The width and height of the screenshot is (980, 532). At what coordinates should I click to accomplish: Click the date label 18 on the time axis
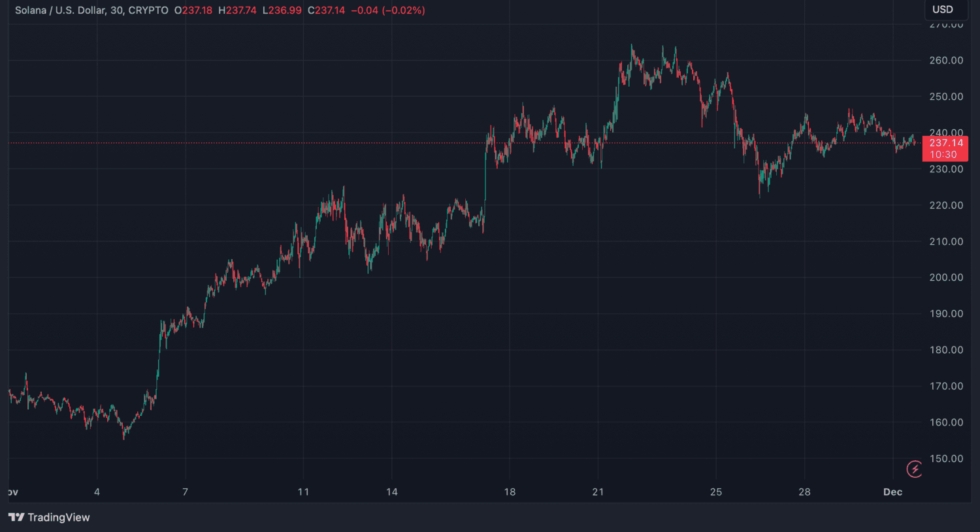pyautogui.click(x=510, y=492)
